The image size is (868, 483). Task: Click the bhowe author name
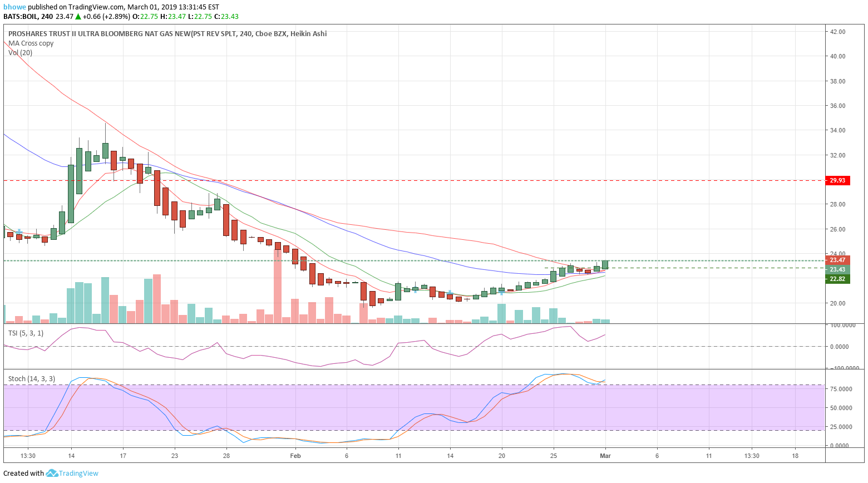click(x=14, y=7)
